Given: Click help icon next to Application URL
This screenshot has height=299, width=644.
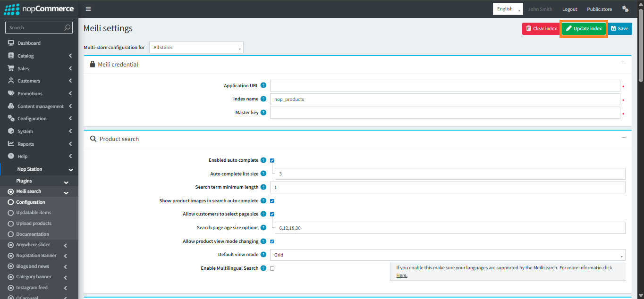Looking at the screenshot, I should 263,85.
